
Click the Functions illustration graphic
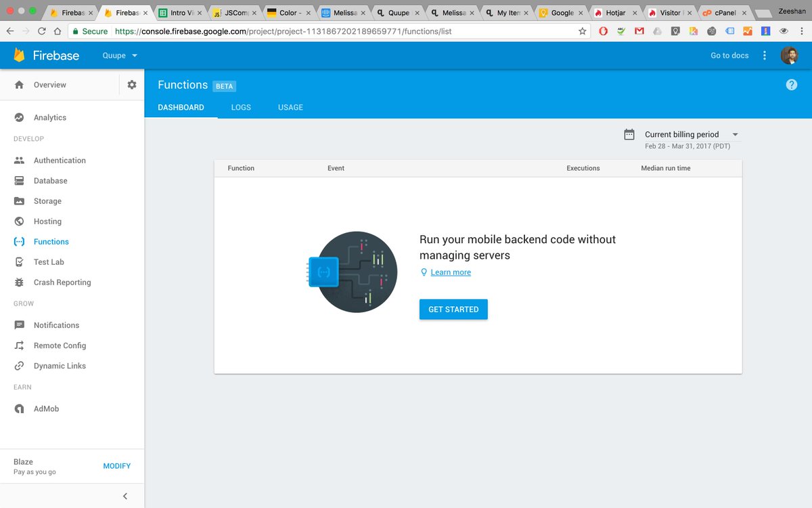[353, 272]
